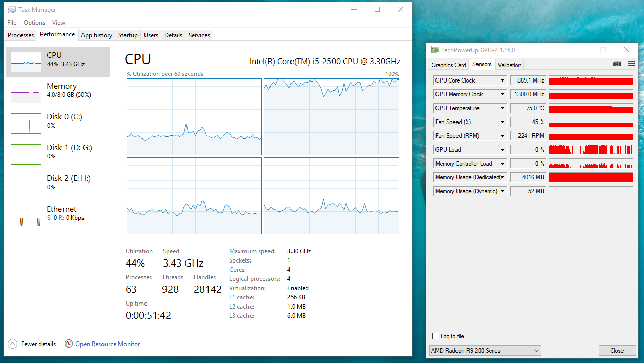Open the GPU-Z hamburger menu icon
Screen dimensions: 644x363
[631, 64]
